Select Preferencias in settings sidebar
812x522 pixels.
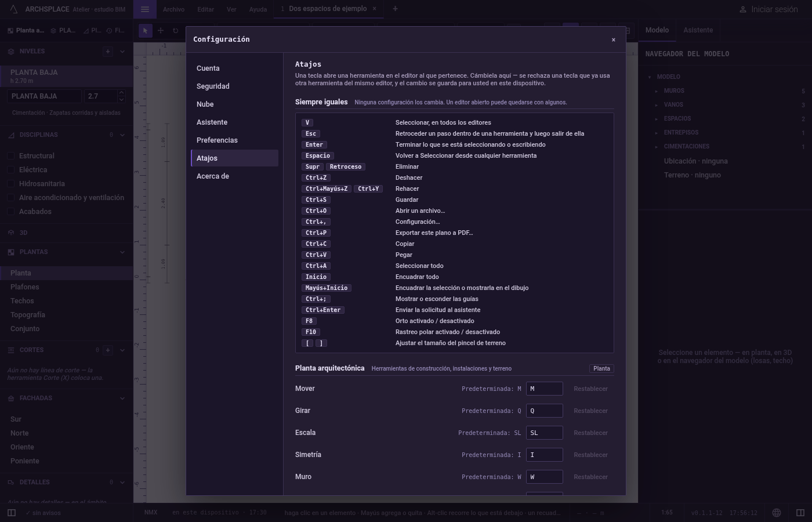tap(234, 140)
